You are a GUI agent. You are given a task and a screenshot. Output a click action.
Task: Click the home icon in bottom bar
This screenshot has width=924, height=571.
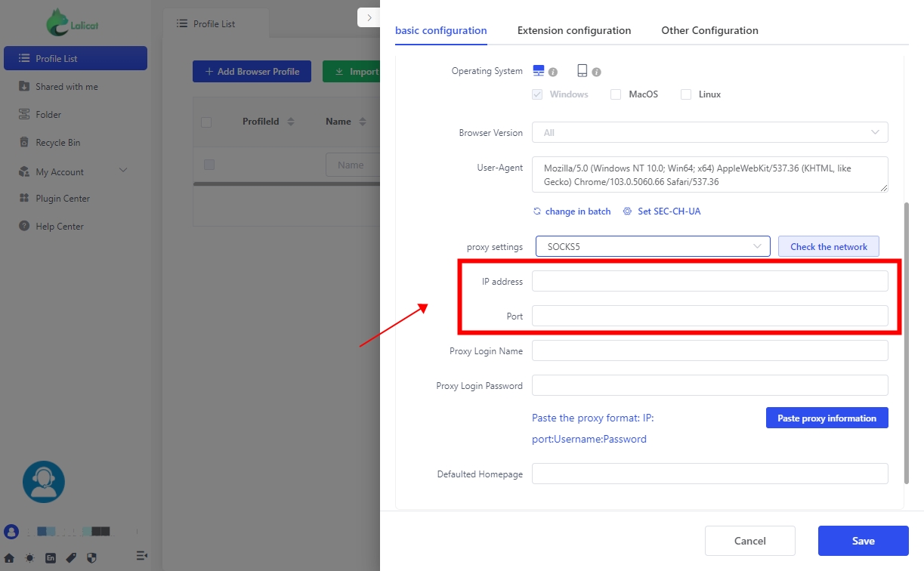[10, 558]
